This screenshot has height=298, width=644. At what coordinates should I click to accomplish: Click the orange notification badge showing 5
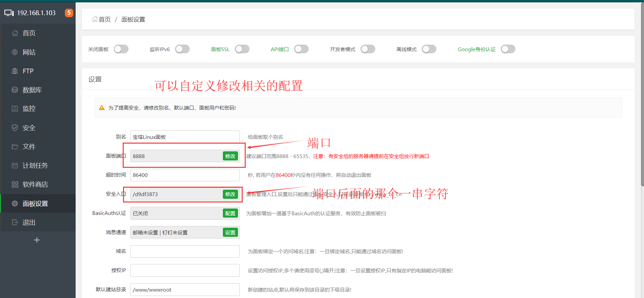coord(69,13)
